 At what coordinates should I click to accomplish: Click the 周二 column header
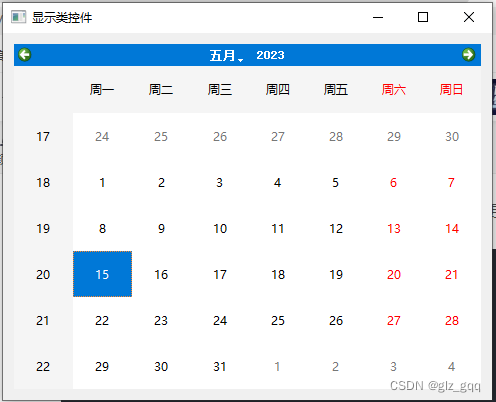161,89
